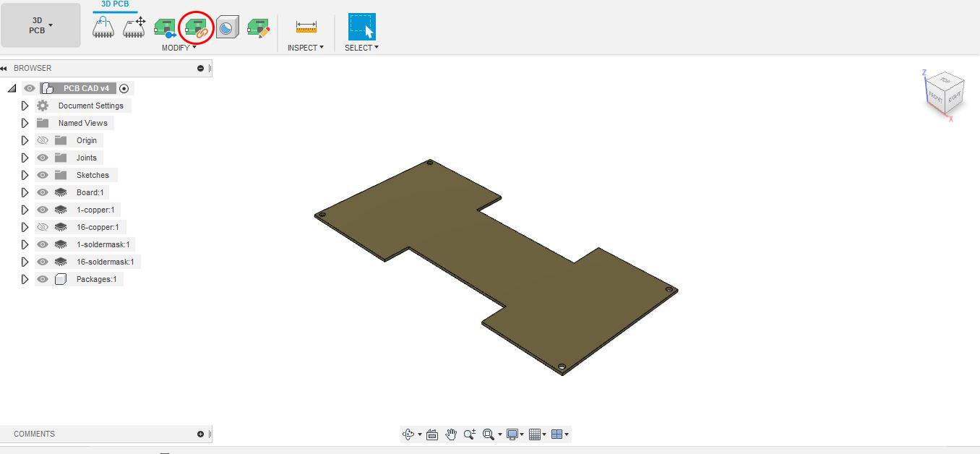Open the INSPECT menu

(x=305, y=48)
